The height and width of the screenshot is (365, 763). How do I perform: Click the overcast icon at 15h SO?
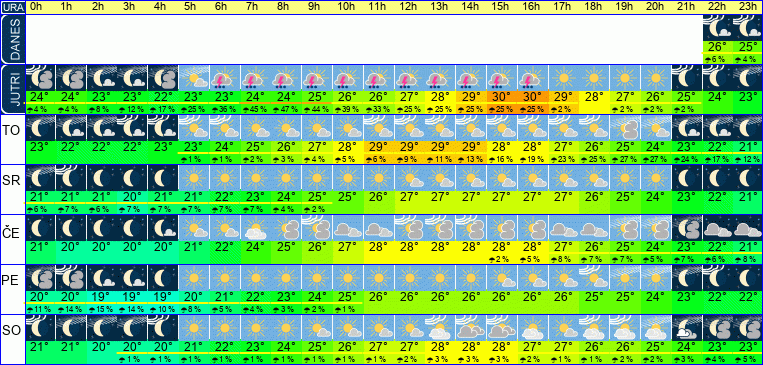(502, 328)
